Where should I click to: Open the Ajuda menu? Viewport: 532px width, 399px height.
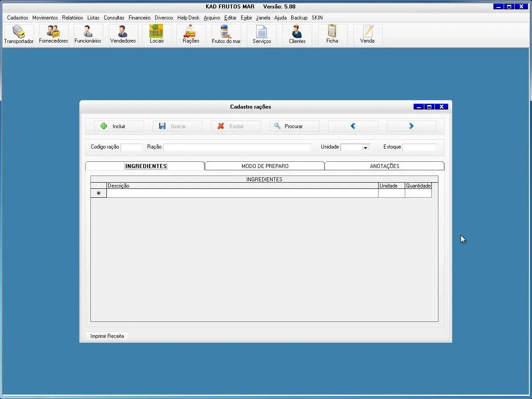pyautogui.click(x=281, y=18)
